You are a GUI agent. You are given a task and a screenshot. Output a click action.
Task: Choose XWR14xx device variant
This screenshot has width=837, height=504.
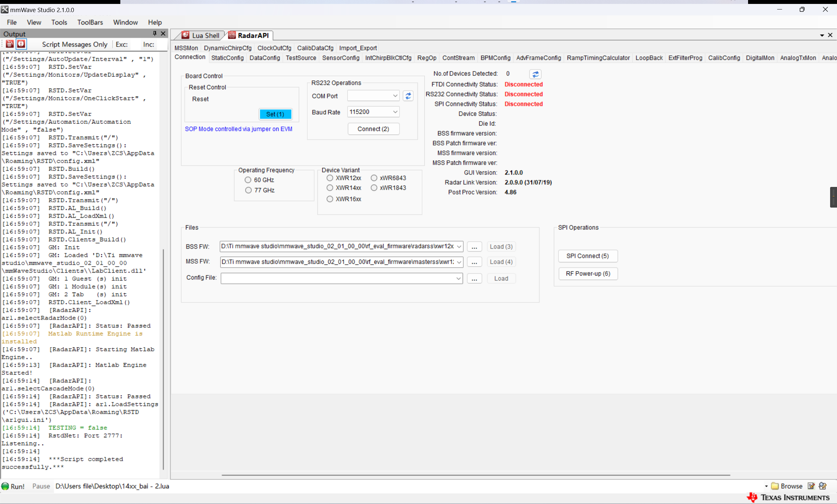click(x=330, y=188)
